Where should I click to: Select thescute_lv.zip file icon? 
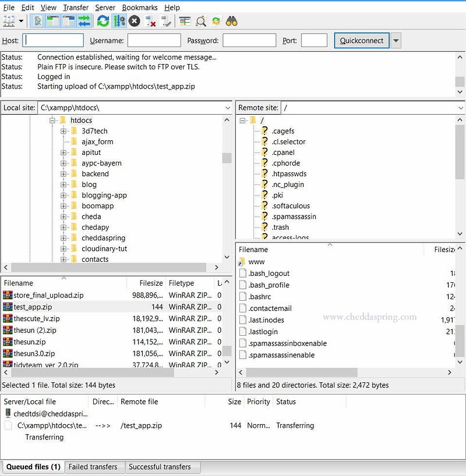point(8,318)
